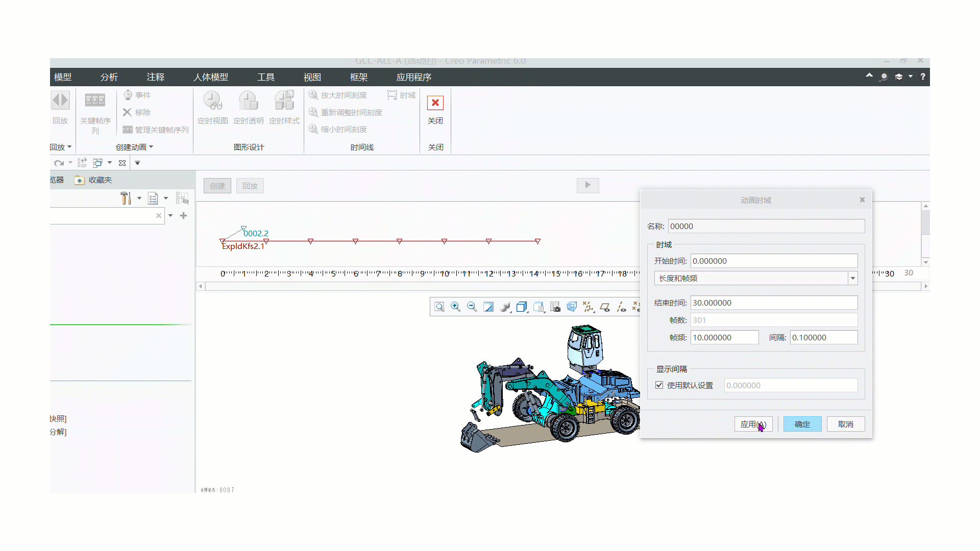Open the search filter dropdown arrow
The width and height of the screenshot is (980, 551).
coord(170,216)
